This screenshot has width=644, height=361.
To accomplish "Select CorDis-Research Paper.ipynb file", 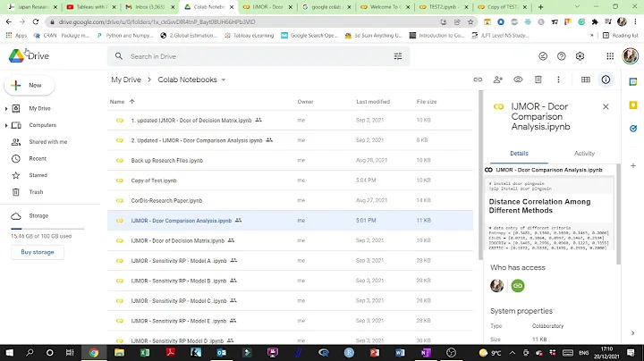I will coord(290,200).
